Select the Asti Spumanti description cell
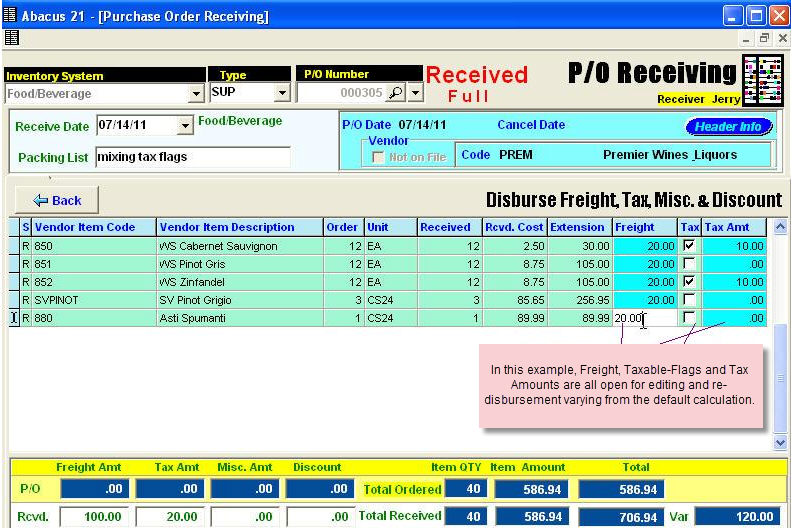The image size is (792, 528). coord(240,318)
